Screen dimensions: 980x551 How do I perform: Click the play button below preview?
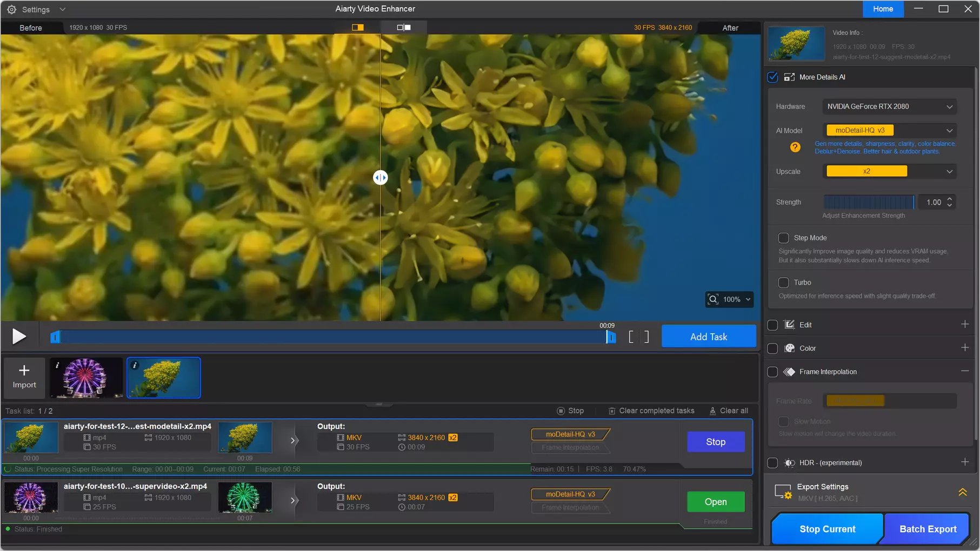tap(19, 337)
